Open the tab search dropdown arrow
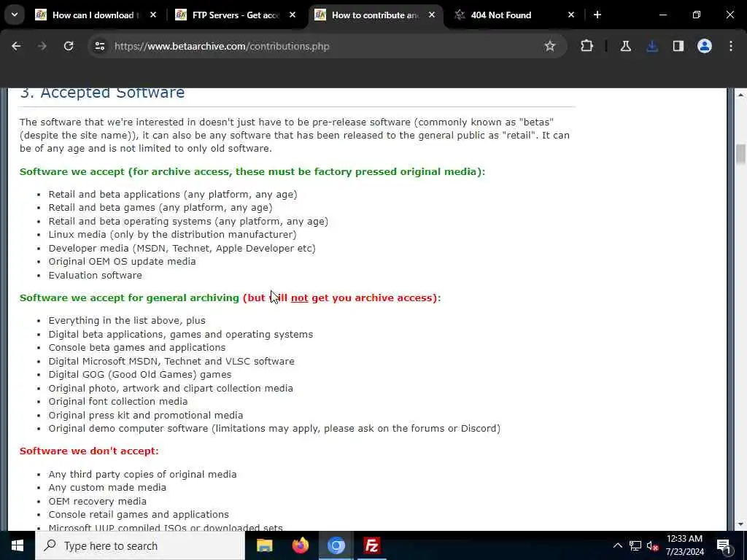Image resolution: width=747 pixels, height=560 pixels. (15, 15)
